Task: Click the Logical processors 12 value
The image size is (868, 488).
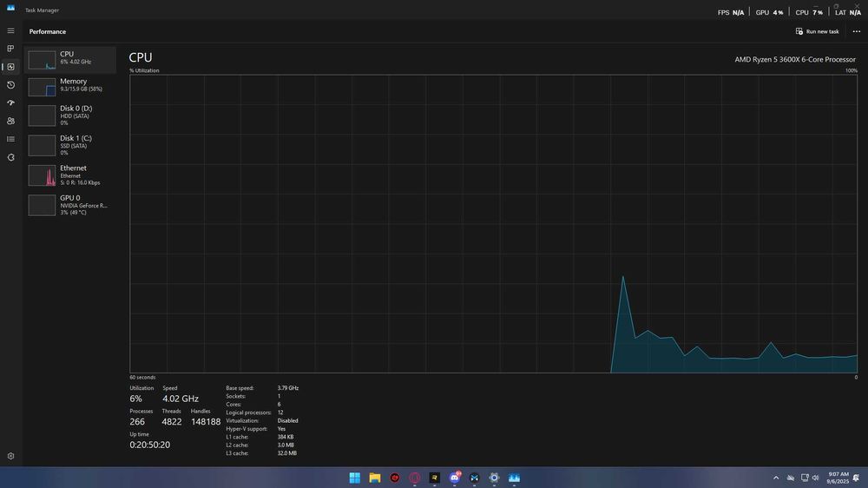Action: pyautogui.click(x=280, y=412)
